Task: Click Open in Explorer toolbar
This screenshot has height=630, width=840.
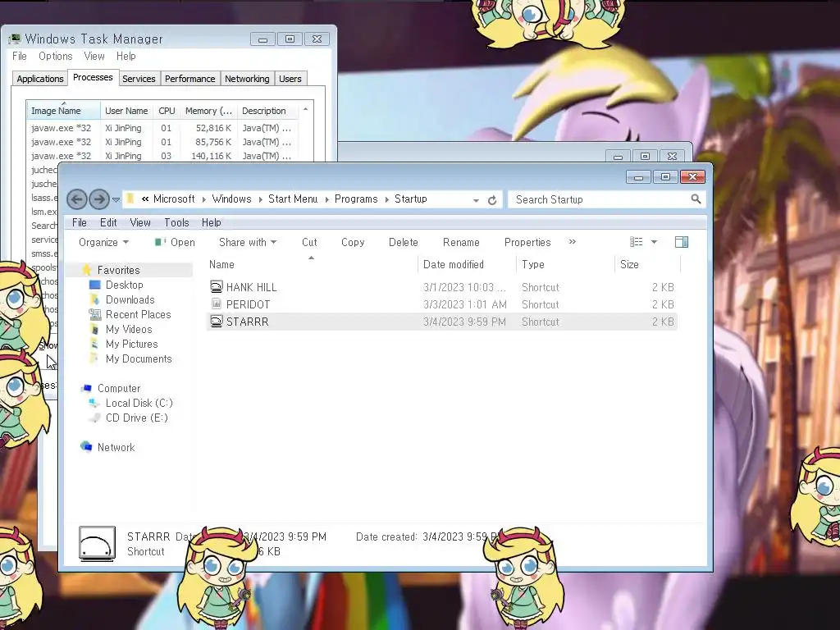Action: point(175,242)
